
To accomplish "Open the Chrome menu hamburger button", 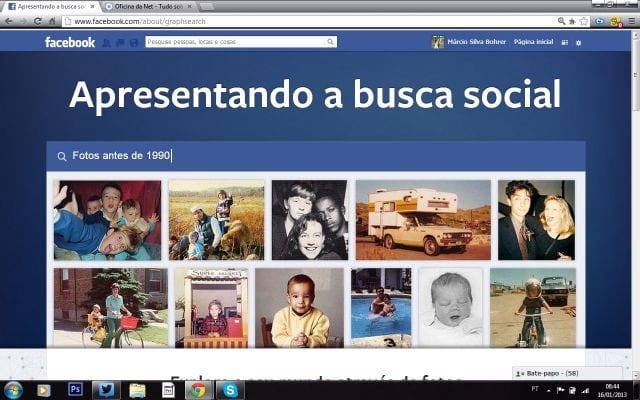I will (632, 21).
